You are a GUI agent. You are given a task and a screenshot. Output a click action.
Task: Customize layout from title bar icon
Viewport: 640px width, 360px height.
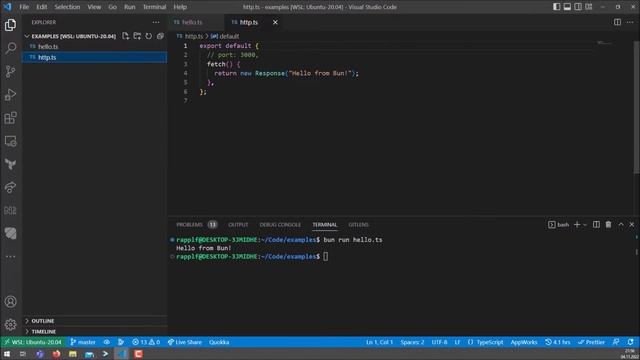coord(589,7)
